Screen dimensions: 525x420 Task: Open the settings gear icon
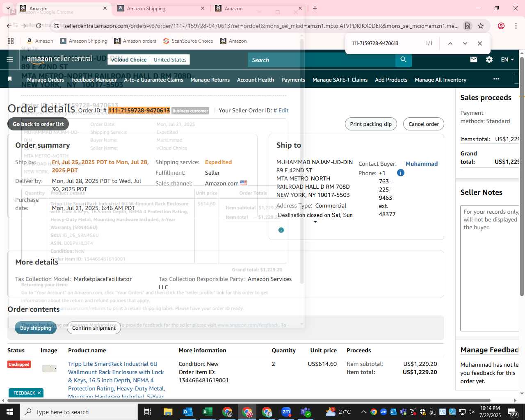489,59
